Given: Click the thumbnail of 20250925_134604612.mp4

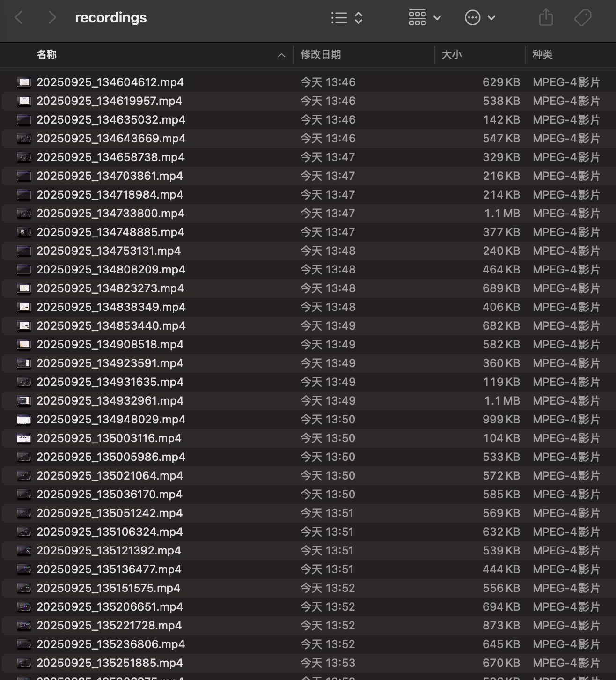Looking at the screenshot, I should point(24,82).
